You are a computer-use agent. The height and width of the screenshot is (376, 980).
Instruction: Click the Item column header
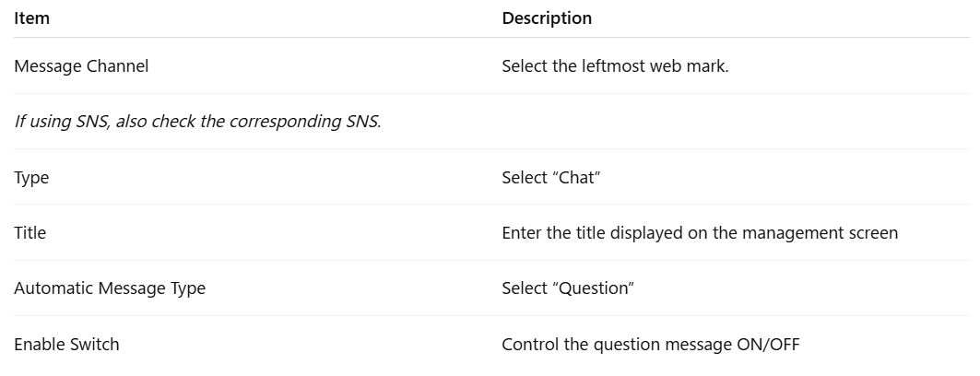[x=32, y=18]
